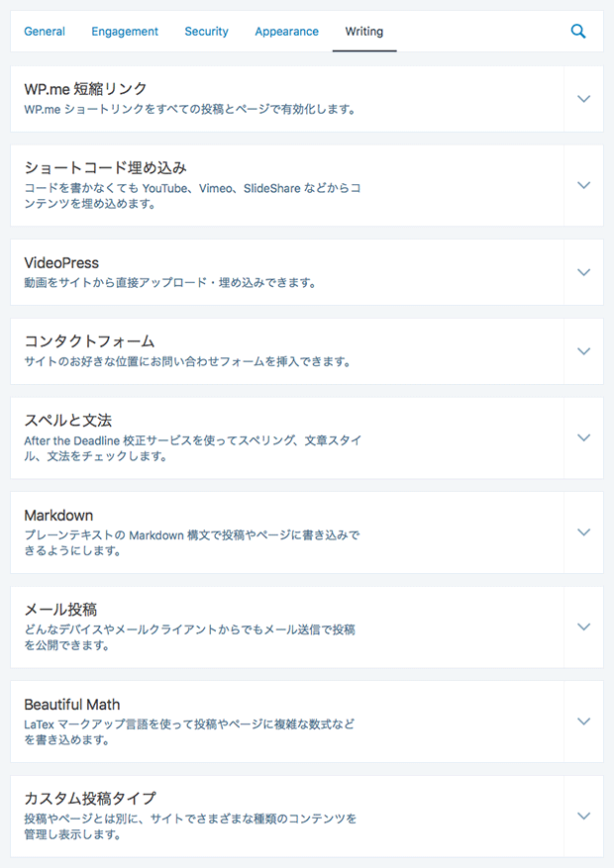Expand the VideoPress chevron
This screenshot has height=868, width=614.
pos(583,272)
